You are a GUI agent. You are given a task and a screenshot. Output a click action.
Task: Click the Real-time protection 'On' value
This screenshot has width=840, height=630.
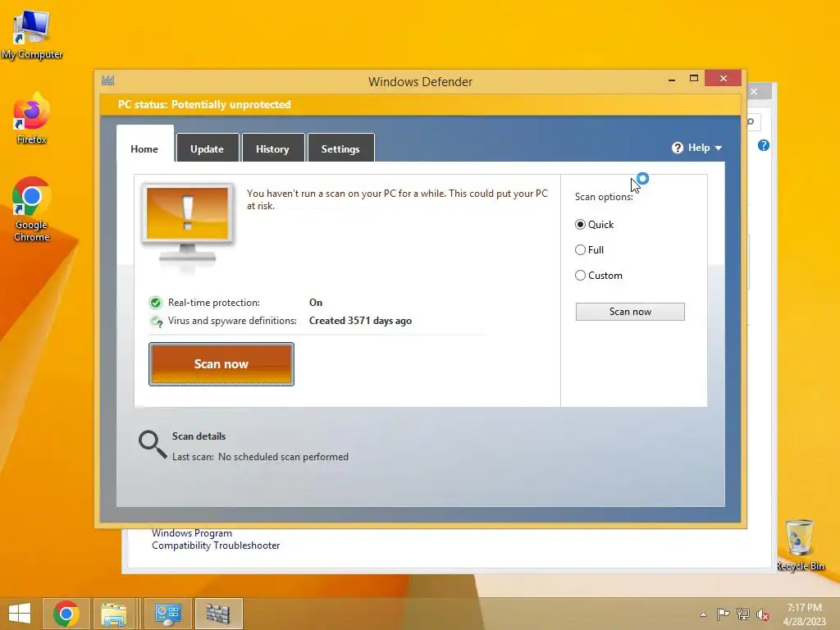coord(316,303)
